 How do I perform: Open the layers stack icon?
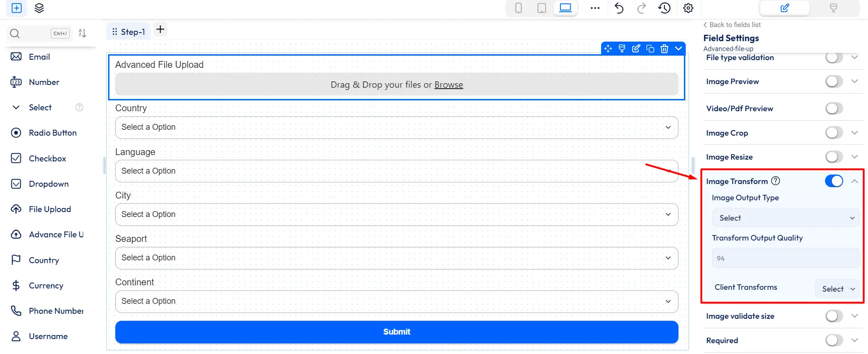pyautogui.click(x=39, y=8)
